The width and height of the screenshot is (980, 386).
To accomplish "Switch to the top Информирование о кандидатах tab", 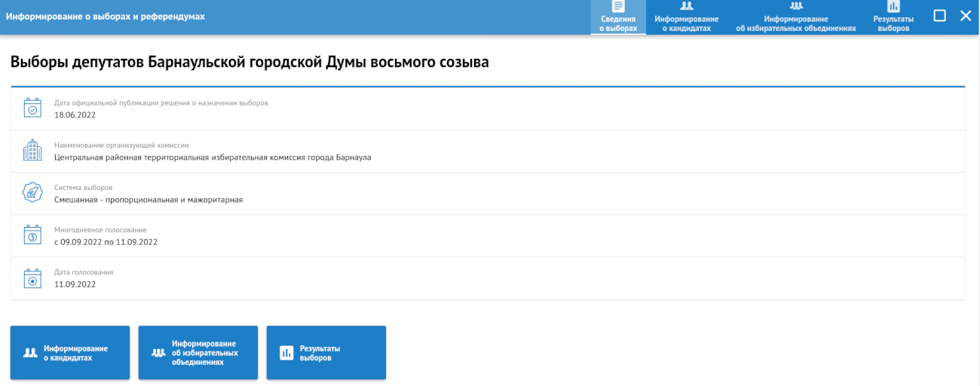I will click(686, 17).
